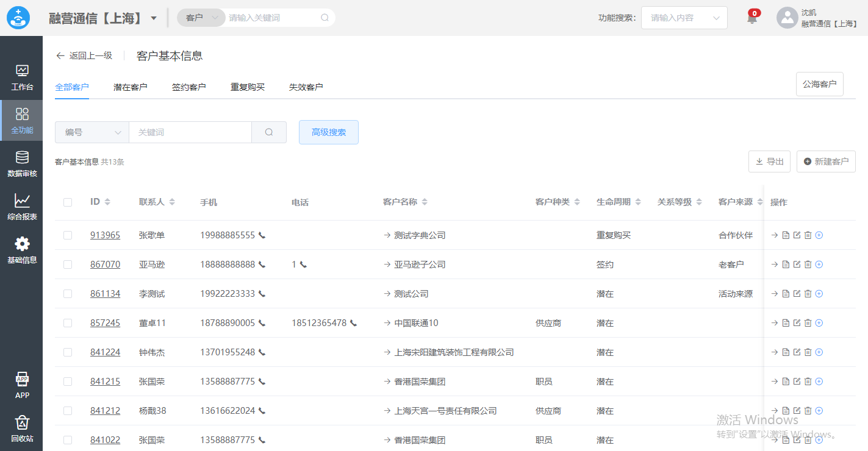Click the notification bell icon
This screenshot has height=451, width=868.
coord(752,18)
